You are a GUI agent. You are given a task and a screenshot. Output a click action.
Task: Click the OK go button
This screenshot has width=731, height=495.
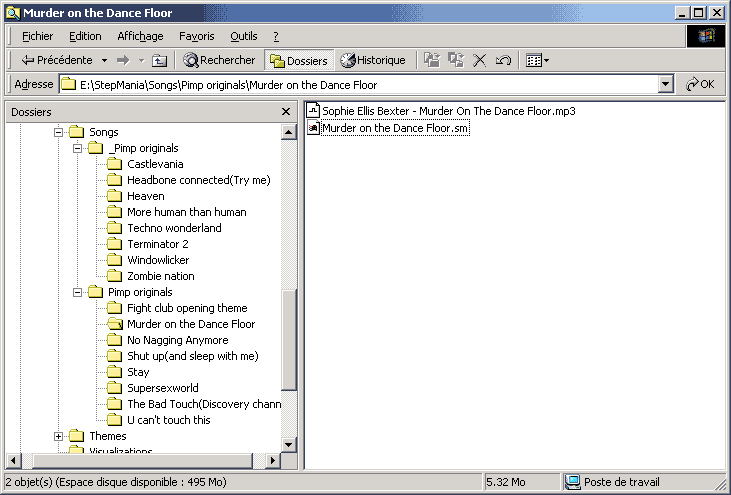coord(700,84)
